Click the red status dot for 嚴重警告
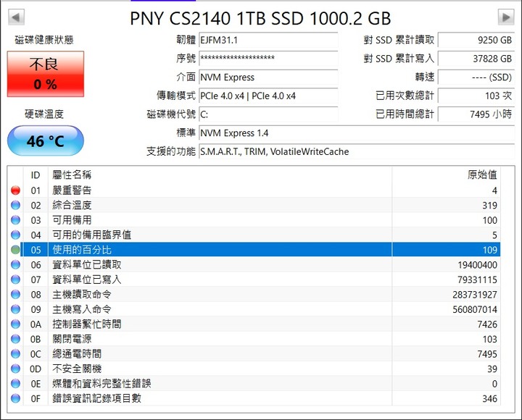The image size is (522, 420). (16, 190)
